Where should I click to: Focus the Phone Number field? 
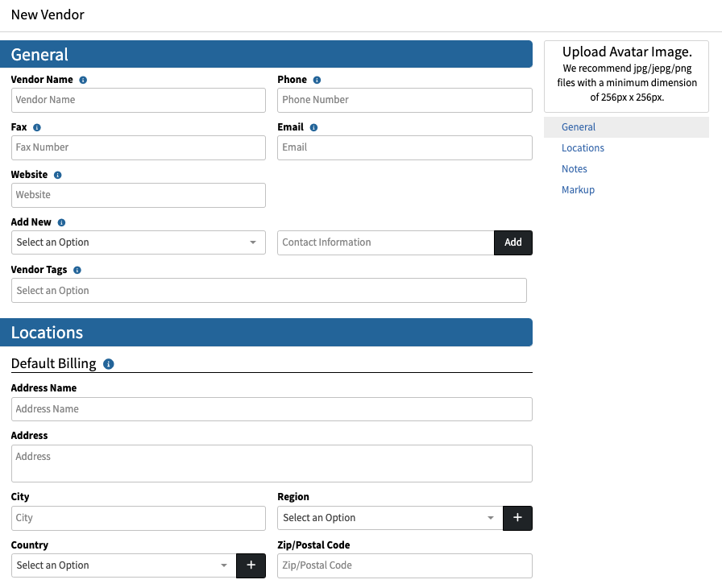(405, 101)
